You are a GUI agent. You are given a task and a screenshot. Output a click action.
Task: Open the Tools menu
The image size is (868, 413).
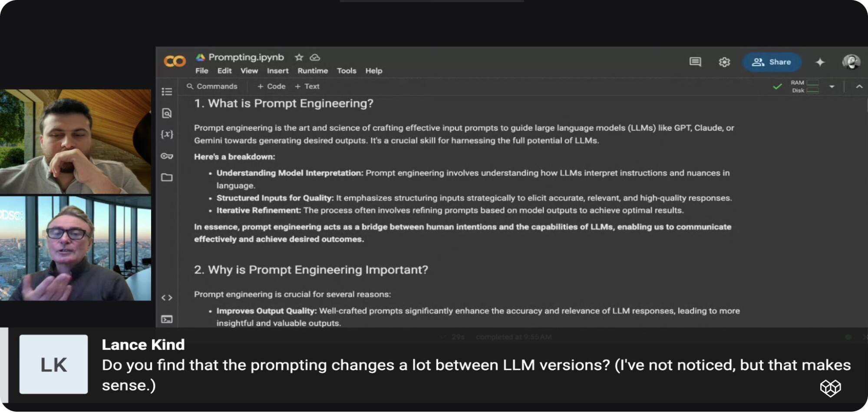click(347, 71)
